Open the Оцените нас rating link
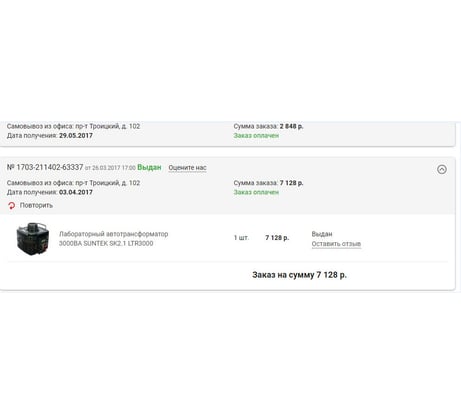This screenshot has width=461, height=415. [x=187, y=168]
